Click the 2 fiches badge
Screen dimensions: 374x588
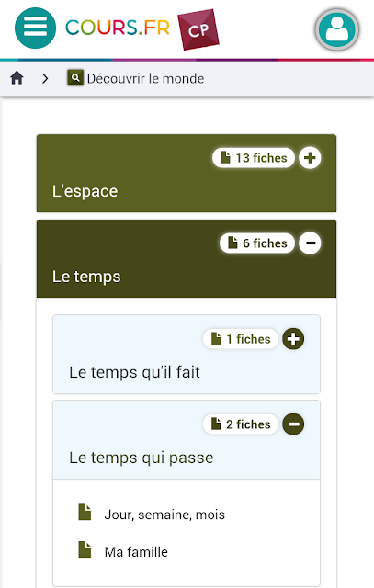(x=241, y=424)
